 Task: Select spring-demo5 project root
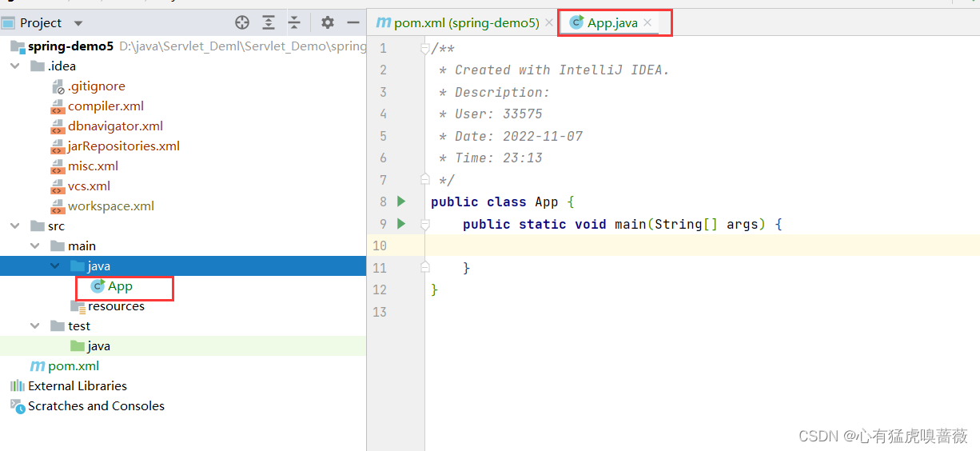pyautogui.click(x=71, y=46)
